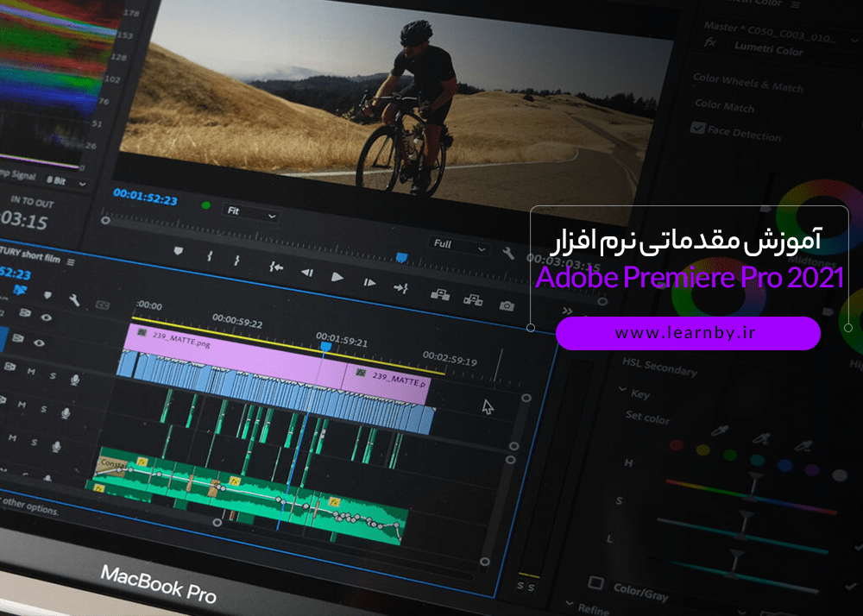Toggle eye visibility of the lower video track

point(39,343)
